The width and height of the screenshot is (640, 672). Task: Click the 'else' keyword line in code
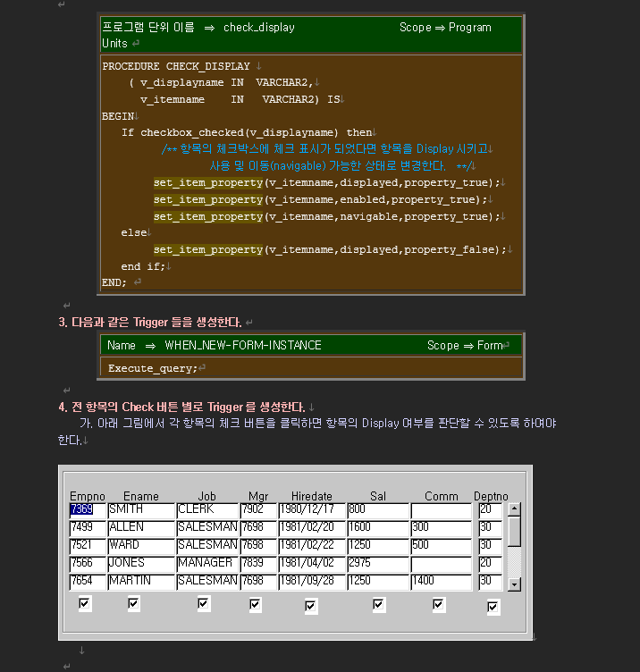click(x=134, y=232)
